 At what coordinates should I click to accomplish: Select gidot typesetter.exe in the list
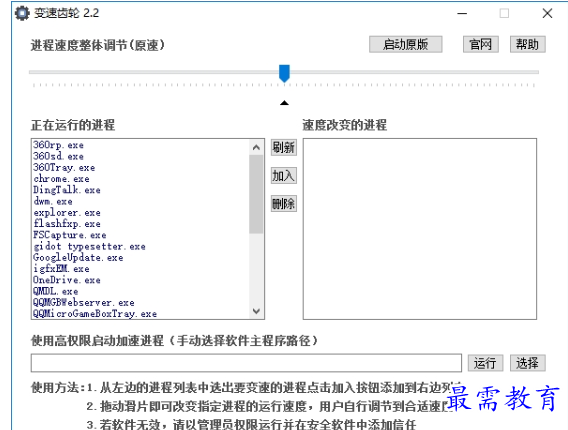(89, 246)
